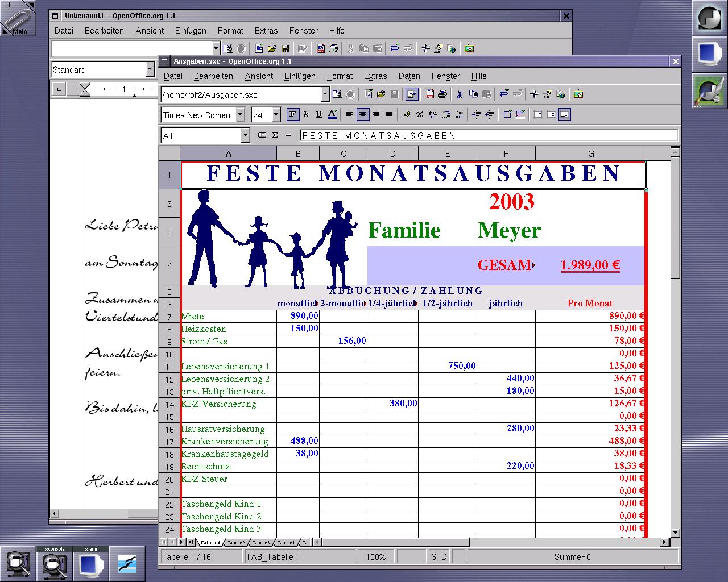Open the Gallery icon in Calc toolbar

[578, 94]
